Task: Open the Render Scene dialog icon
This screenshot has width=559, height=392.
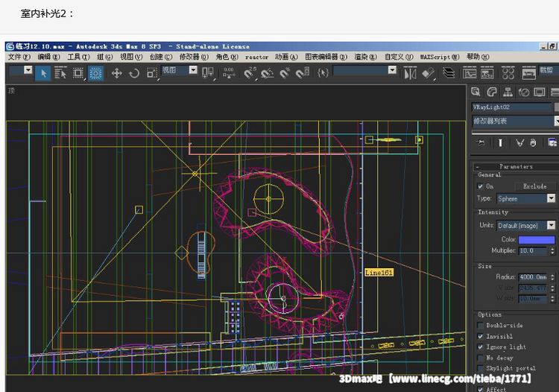Action: click(529, 74)
